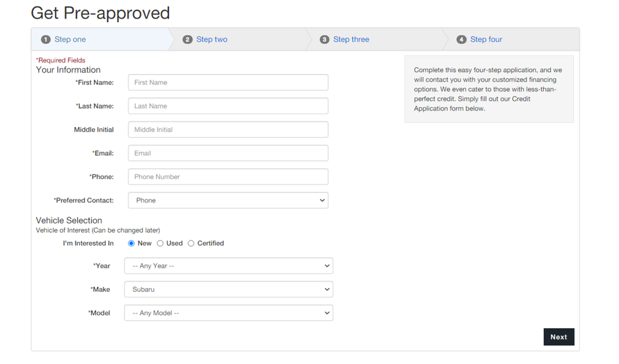Viewport: 619px width, 364px height.
Task: Focus the Phone Number field
Action: 228,177
